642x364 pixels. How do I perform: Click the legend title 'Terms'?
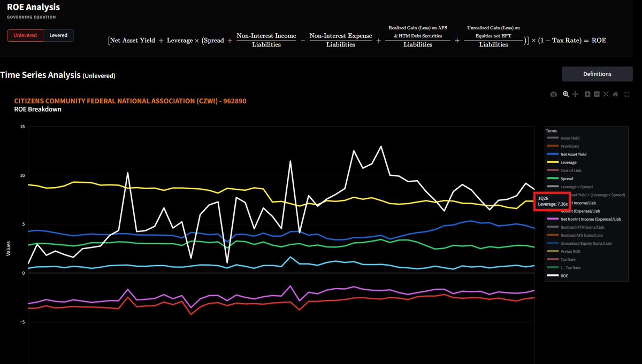click(x=551, y=130)
